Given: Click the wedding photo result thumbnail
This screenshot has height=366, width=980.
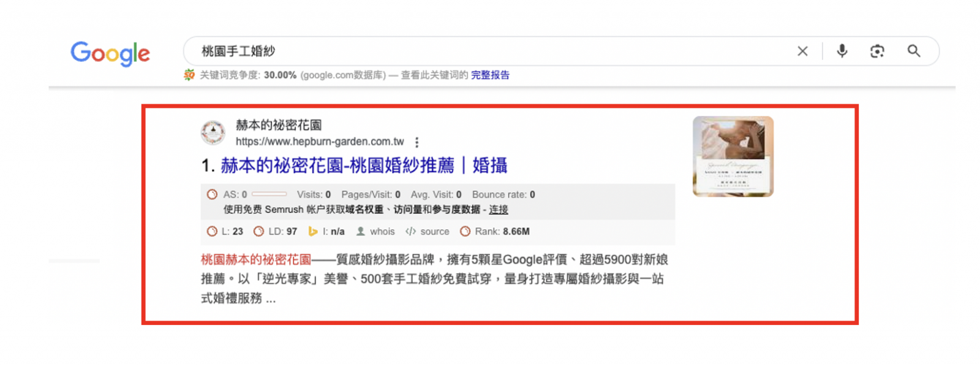Looking at the screenshot, I should (733, 156).
